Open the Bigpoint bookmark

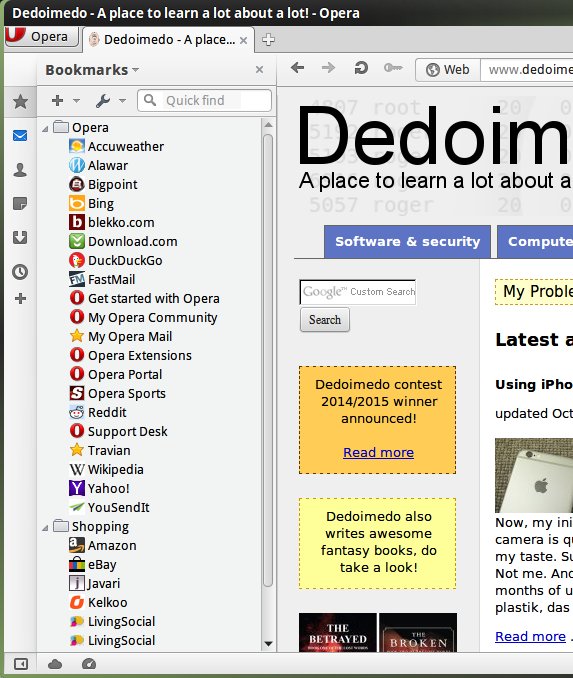point(103,185)
